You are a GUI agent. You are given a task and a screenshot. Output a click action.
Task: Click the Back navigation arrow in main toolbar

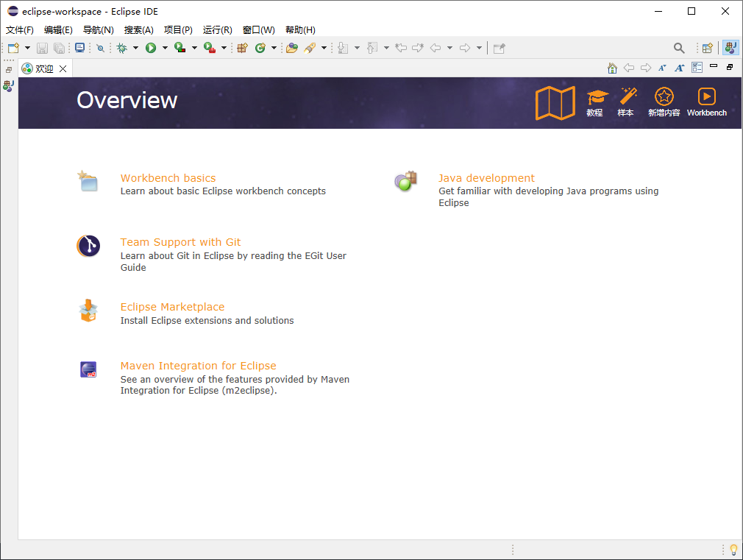pos(436,48)
